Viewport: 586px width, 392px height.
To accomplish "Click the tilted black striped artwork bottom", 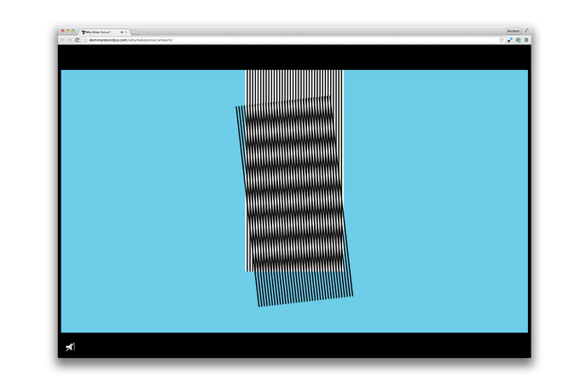I will pos(305,288).
